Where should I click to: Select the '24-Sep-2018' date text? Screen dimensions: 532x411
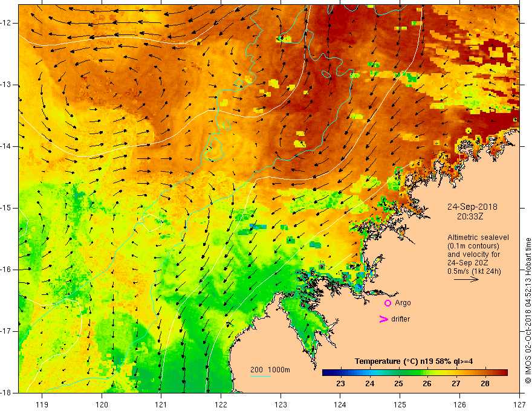[472, 207]
